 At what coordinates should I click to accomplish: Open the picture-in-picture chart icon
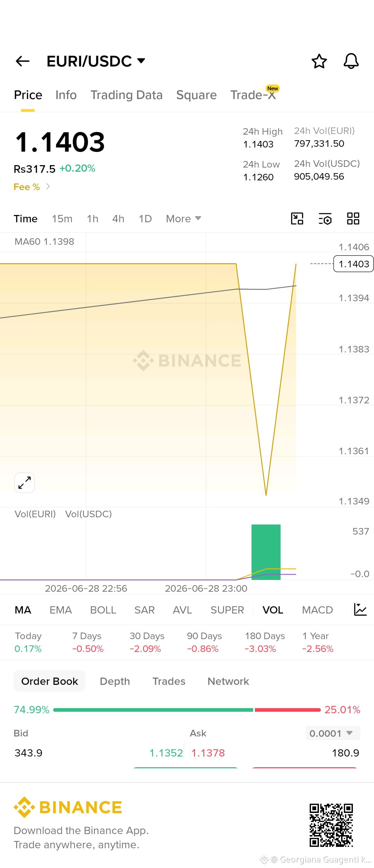coord(297,219)
